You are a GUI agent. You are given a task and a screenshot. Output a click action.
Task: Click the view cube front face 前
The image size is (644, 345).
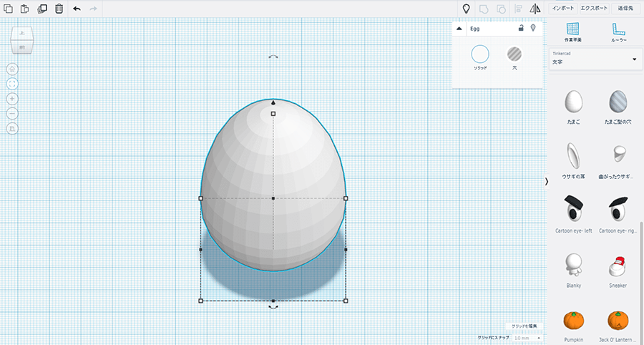click(x=22, y=47)
